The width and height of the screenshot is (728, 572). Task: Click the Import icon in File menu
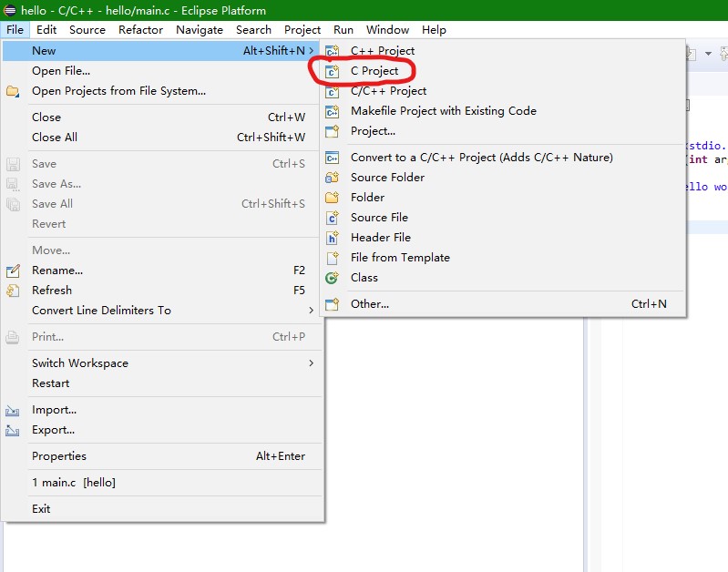pos(13,410)
